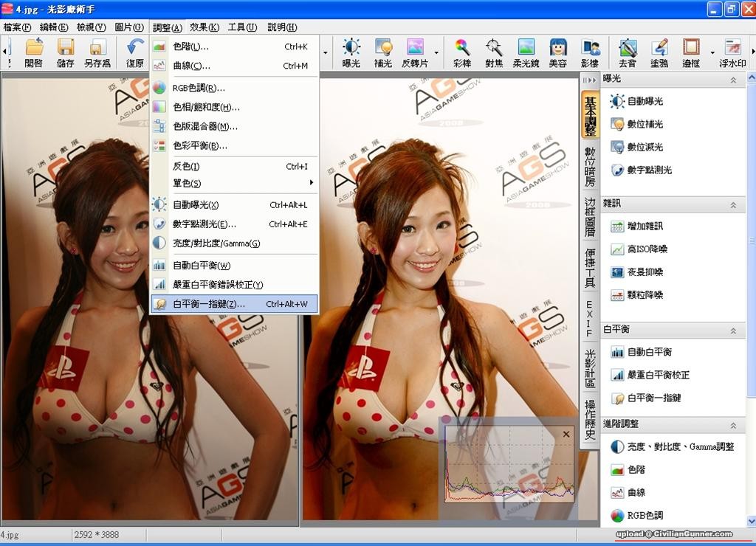756x546 pixels.
Task: Click the 曝光 exposure toolbar icon
Action: point(351,52)
